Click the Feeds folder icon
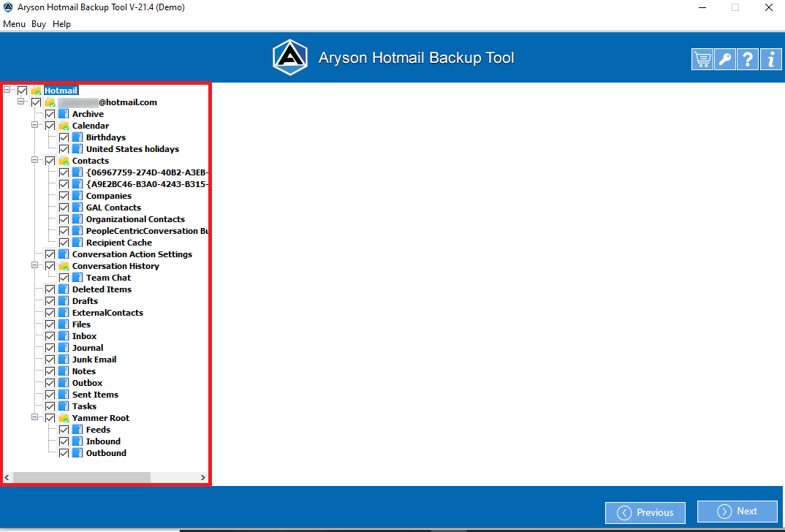This screenshot has width=785, height=532. coord(77,430)
